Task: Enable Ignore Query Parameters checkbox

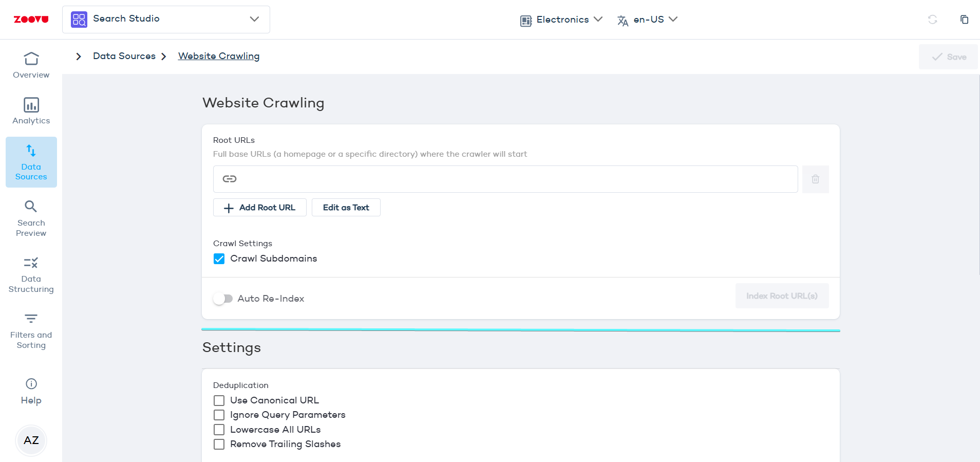Action: point(219,415)
